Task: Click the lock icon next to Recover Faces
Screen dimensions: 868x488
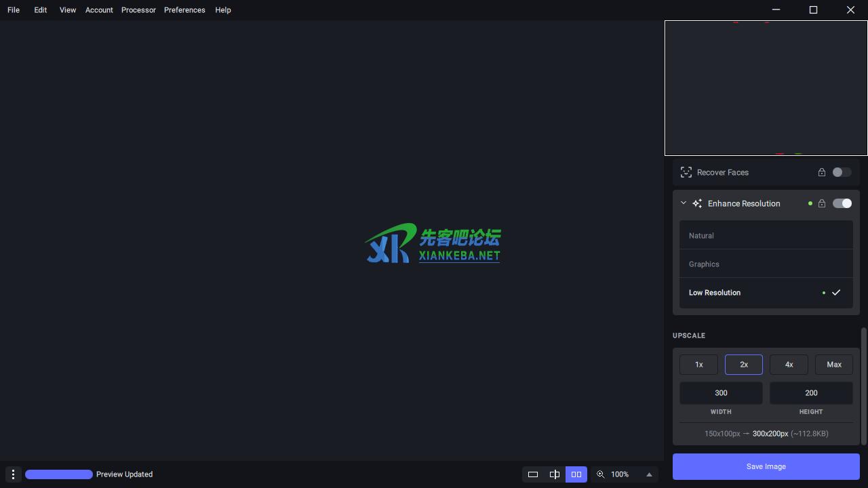Action: pyautogui.click(x=822, y=172)
